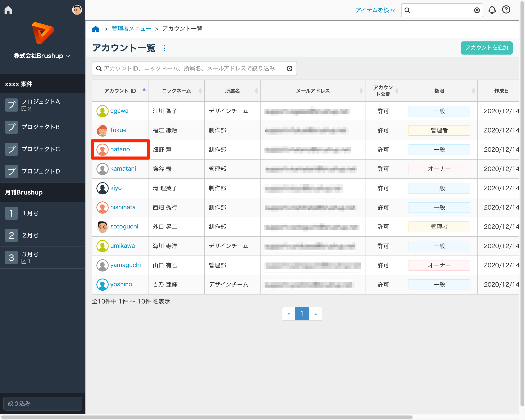Screen dimensions: 525x420
Task: Sort by アカウント ID column
Action: pos(120,91)
